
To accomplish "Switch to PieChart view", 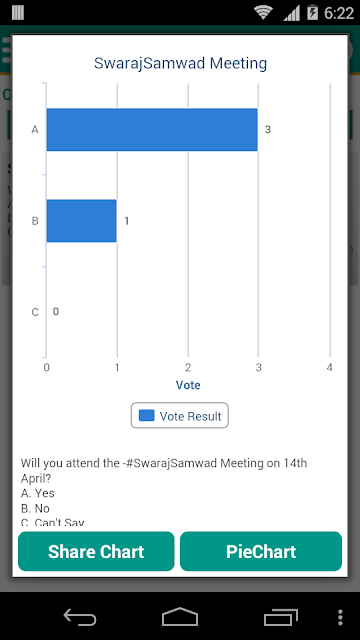I will [261, 551].
